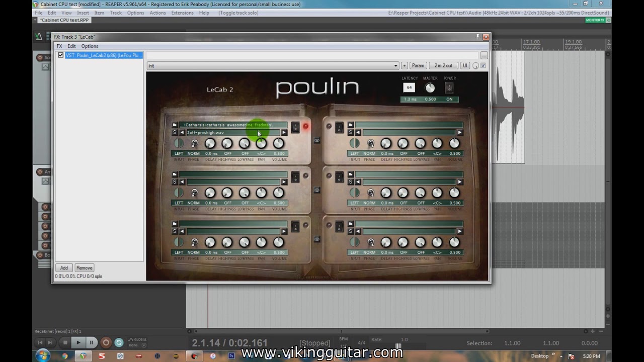
Task: Click the LeCab Master knob
Action: click(x=430, y=88)
